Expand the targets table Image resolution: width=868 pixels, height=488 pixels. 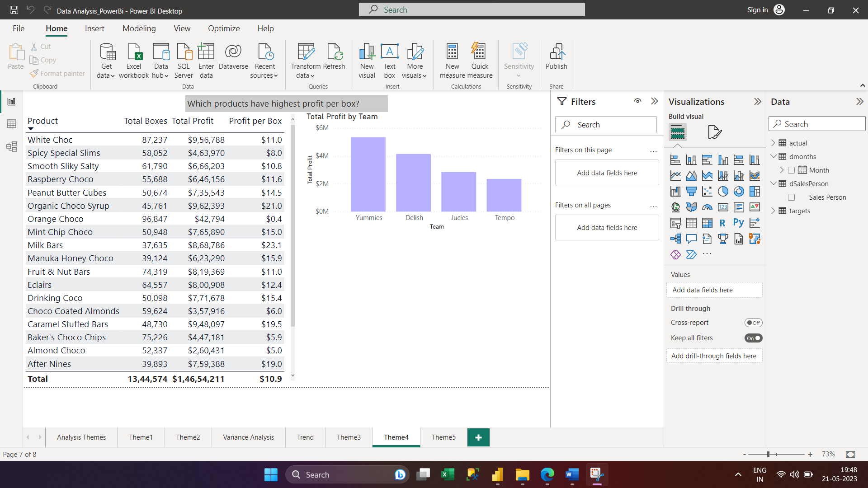pyautogui.click(x=773, y=211)
